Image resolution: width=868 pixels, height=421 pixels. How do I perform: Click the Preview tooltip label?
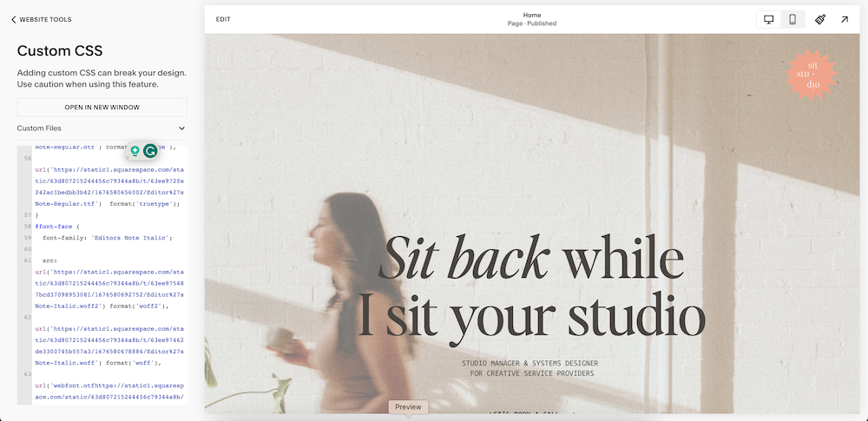[x=409, y=406]
